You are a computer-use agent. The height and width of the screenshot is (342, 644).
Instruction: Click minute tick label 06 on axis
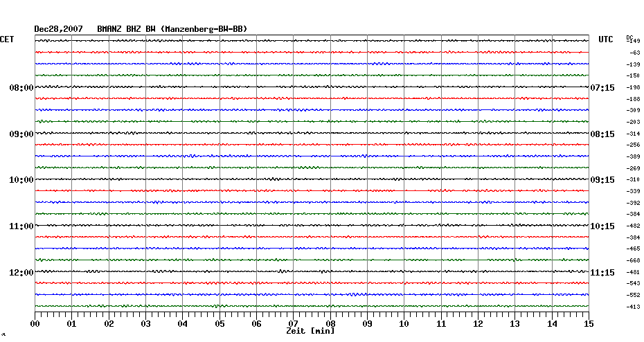point(256,323)
